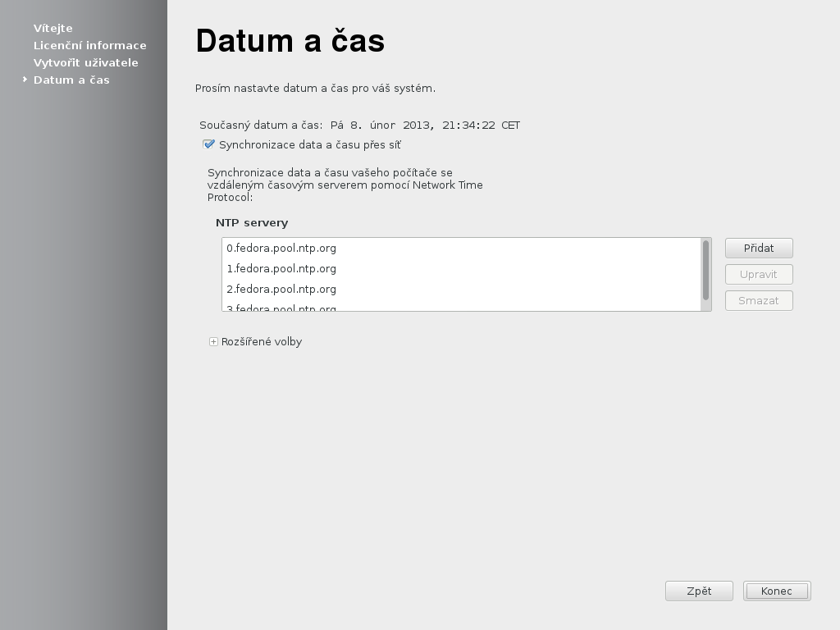Click the NTP server list scrollbar
The width and height of the screenshot is (840, 630).
705,271
